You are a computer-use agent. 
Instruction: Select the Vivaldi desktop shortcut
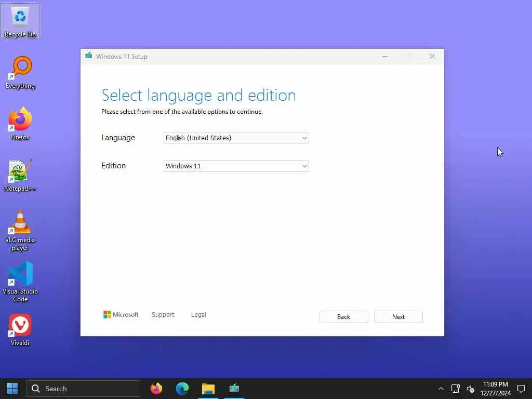click(20, 330)
